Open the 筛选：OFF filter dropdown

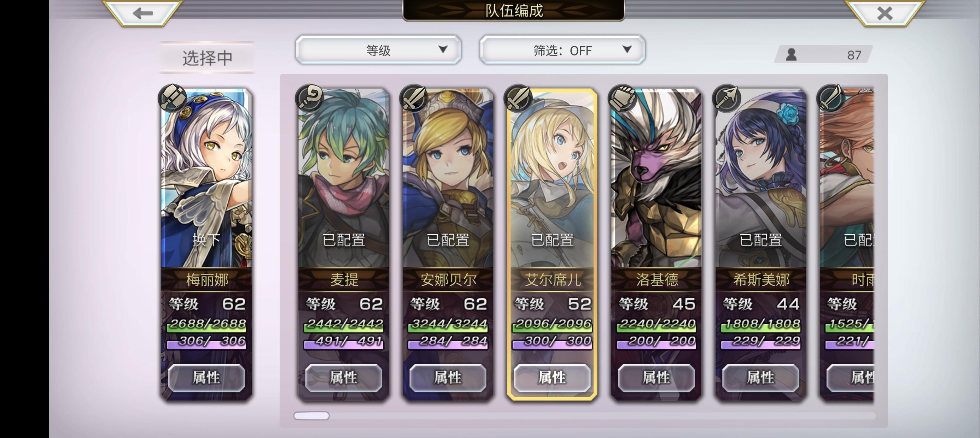coord(562,50)
